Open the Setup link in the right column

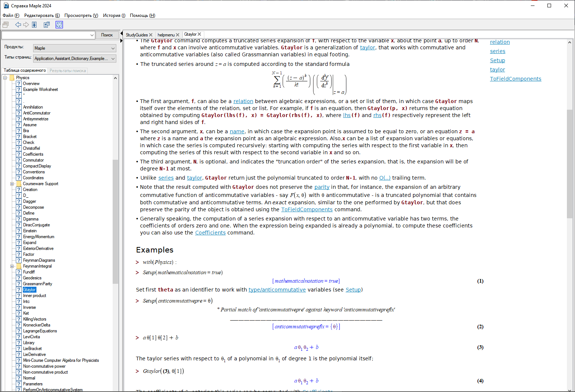point(497,60)
